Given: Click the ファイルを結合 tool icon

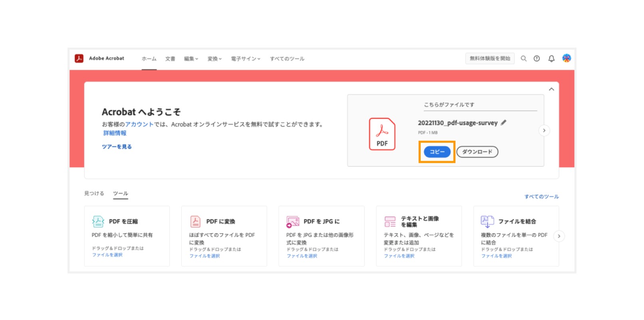Looking at the screenshot, I should (487, 221).
